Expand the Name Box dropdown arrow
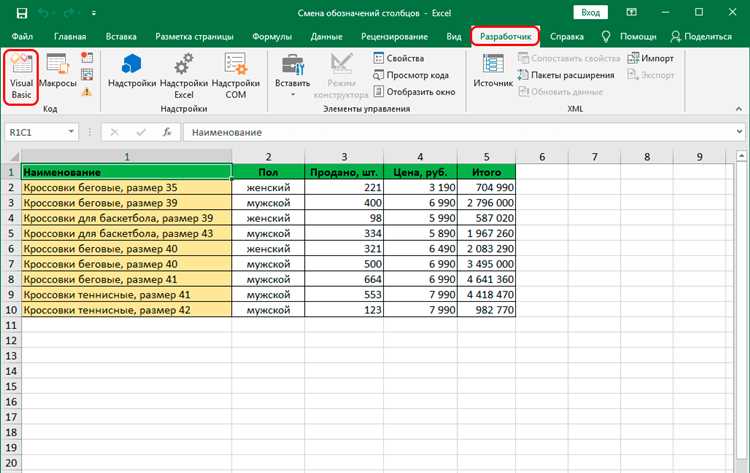 click(x=71, y=132)
